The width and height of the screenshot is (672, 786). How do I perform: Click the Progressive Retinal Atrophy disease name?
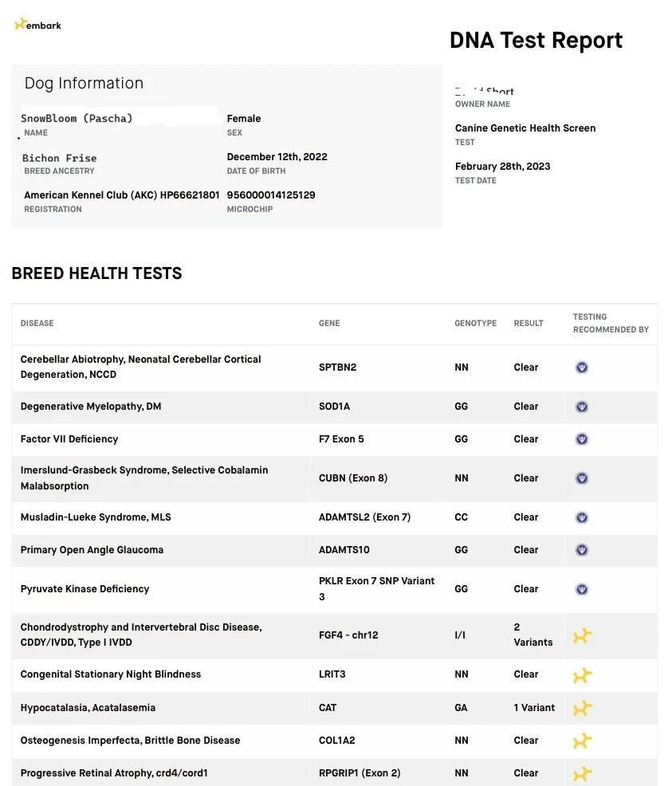point(114,773)
